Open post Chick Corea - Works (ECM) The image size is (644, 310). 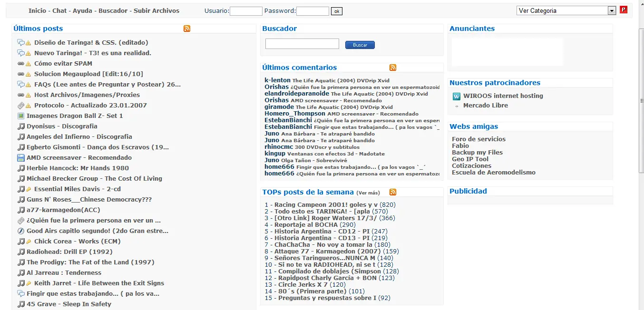pos(78,241)
